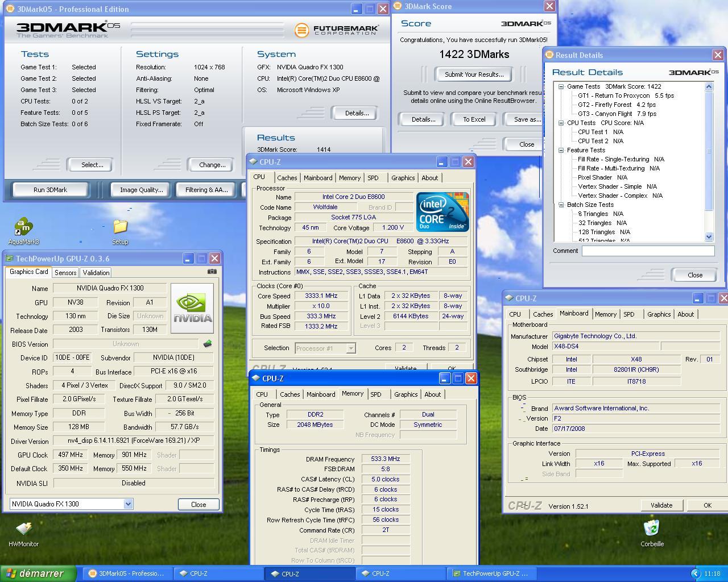The width and height of the screenshot is (728, 582).
Task: Collapse the Batch Size Tests tree node
Action: (x=561, y=205)
